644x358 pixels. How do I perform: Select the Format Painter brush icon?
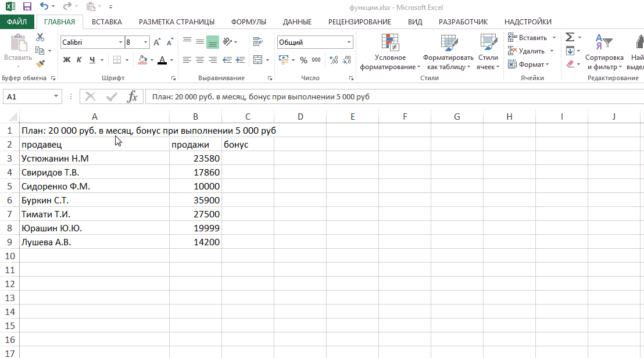pos(40,64)
